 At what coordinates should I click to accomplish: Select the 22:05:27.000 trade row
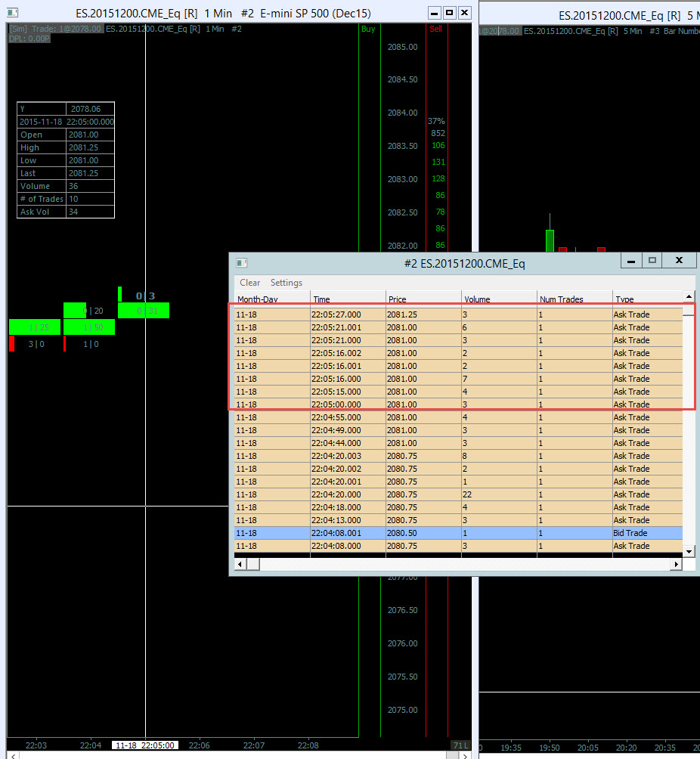pos(458,314)
